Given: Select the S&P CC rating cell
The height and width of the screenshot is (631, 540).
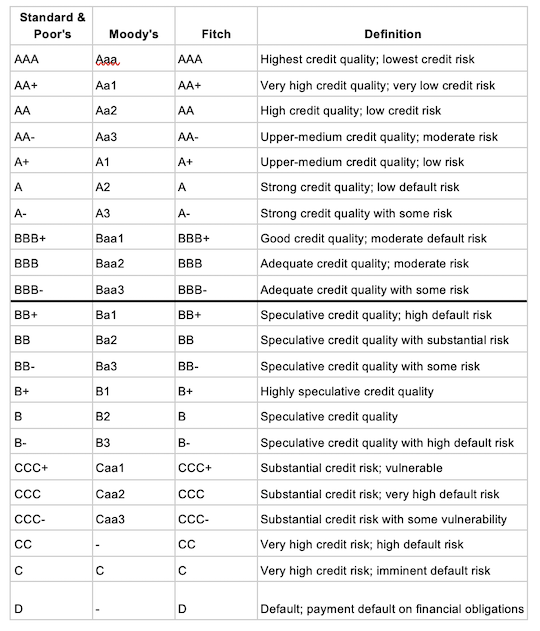Looking at the screenshot, I should 52,544.
